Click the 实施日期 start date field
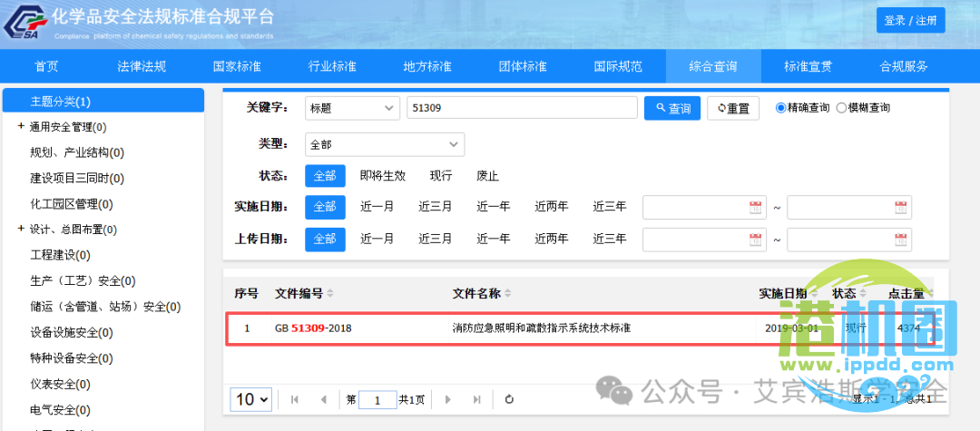Viewport: 980px width, 431px height. [x=704, y=208]
